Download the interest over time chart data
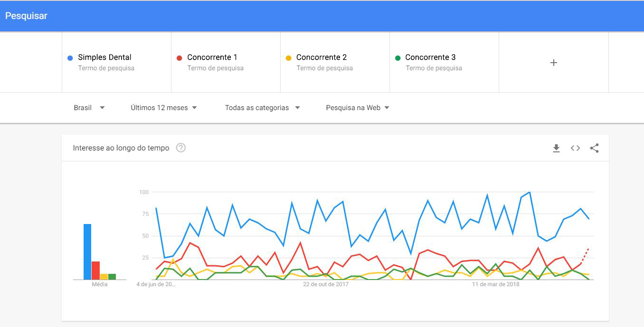The width and height of the screenshot is (644, 327). pyautogui.click(x=556, y=148)
